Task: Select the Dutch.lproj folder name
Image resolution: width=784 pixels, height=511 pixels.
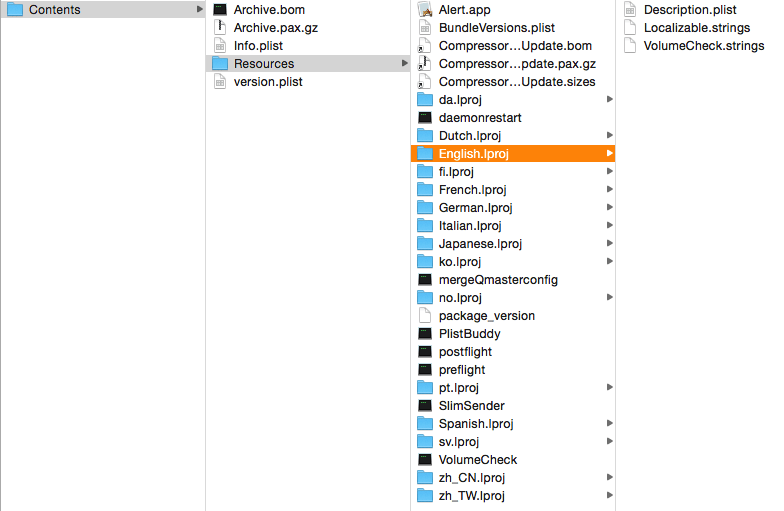Action: 470,136
